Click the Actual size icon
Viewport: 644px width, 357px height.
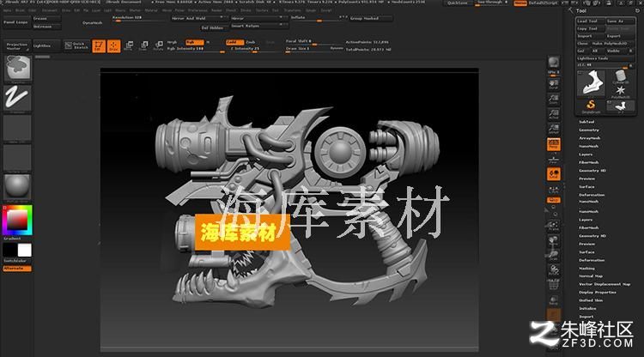point(553,113)
